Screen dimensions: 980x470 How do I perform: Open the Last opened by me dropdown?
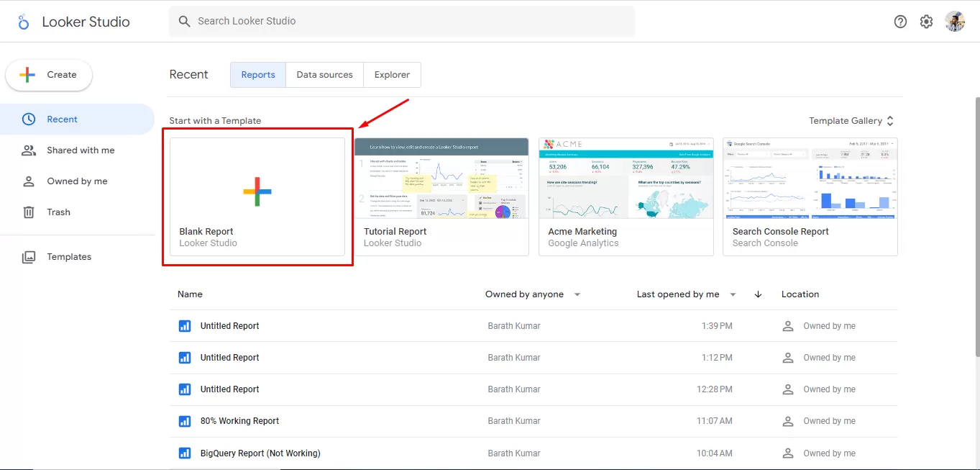click(733, 294)
